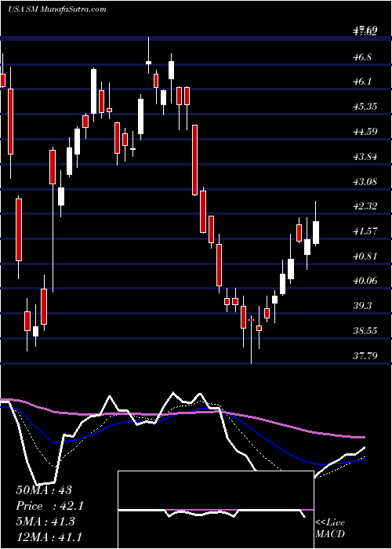
Task: Click the 'Price : 42.1' readout
Action: coord(50,506)
